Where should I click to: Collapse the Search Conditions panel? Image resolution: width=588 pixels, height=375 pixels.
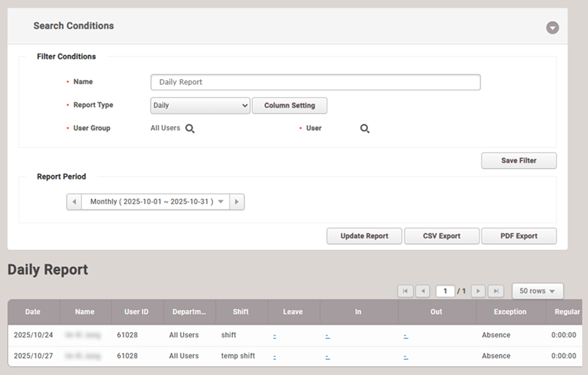click(x=552, y=28)
